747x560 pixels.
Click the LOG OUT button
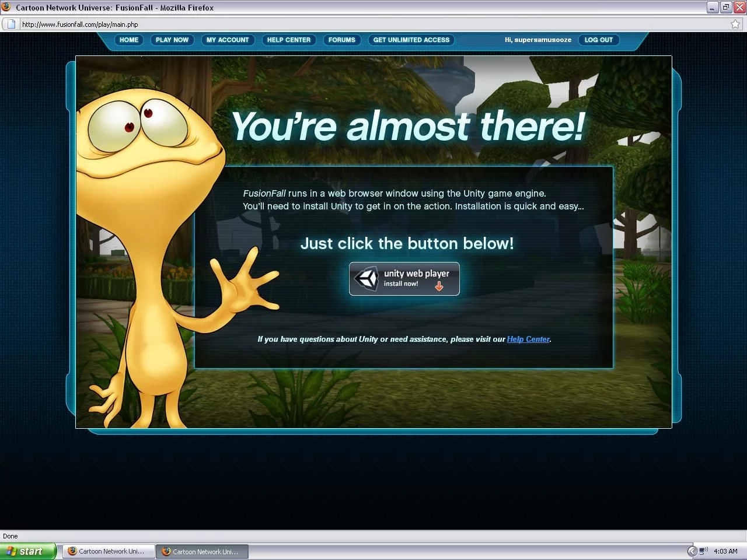(x=599, y=40)
